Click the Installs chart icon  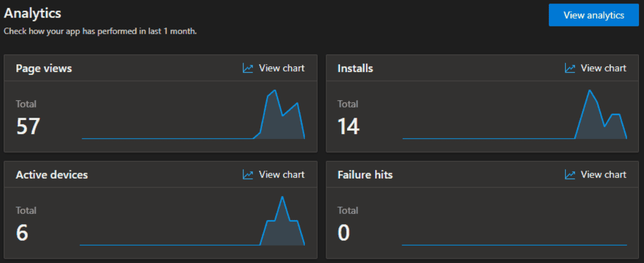tap(570, 68)
